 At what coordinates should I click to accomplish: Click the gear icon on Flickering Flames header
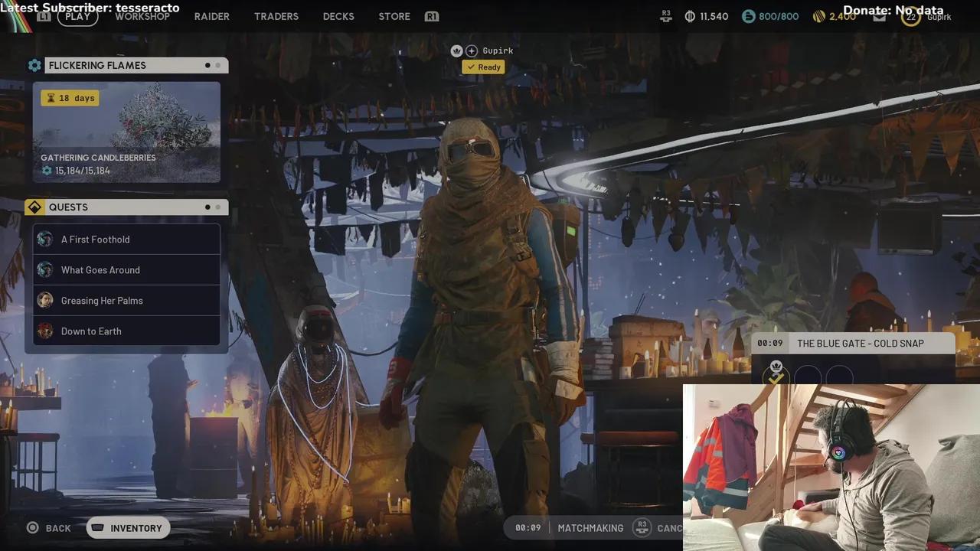click(34, 65)
